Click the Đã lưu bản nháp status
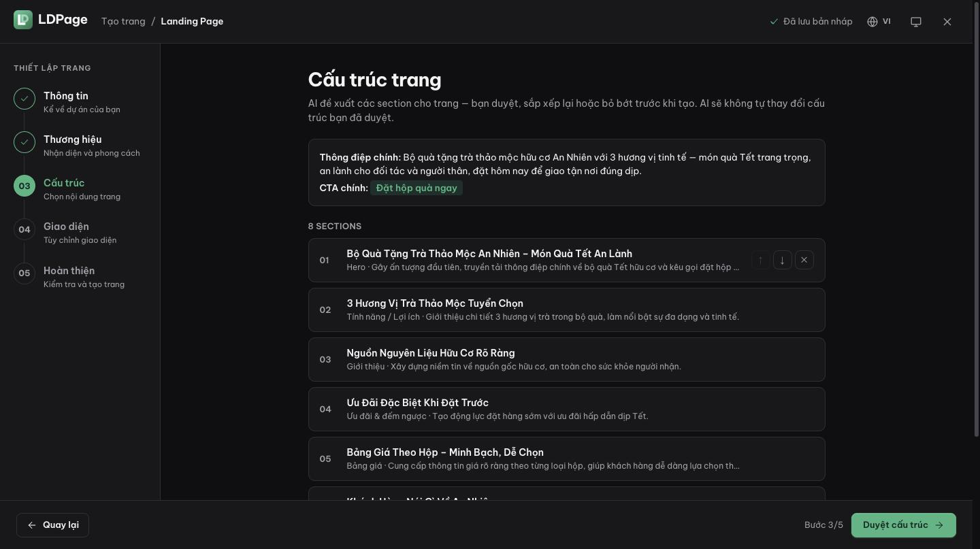This screenshot has height=549, width=980. (x=811, y=22)
